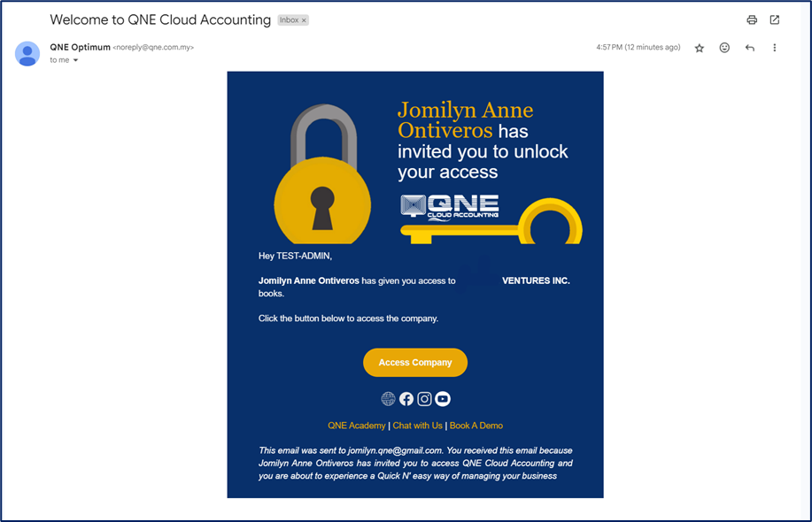Click the QNE Cloud Accounting logo
812x522 pixels.
(x=450, y=208)
